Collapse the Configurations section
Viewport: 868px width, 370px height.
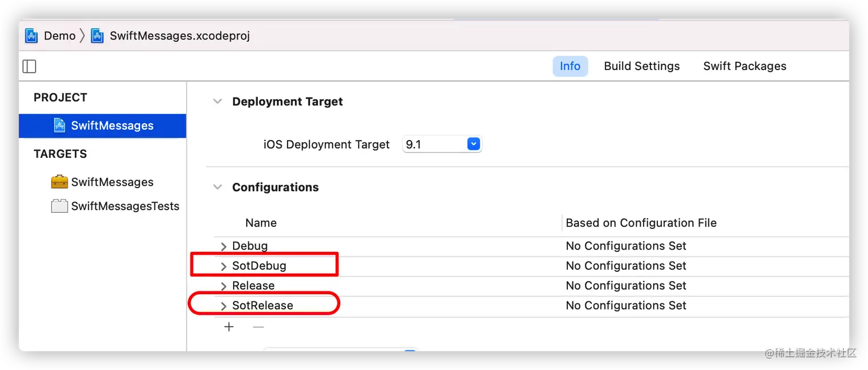(x=218, y=187)
